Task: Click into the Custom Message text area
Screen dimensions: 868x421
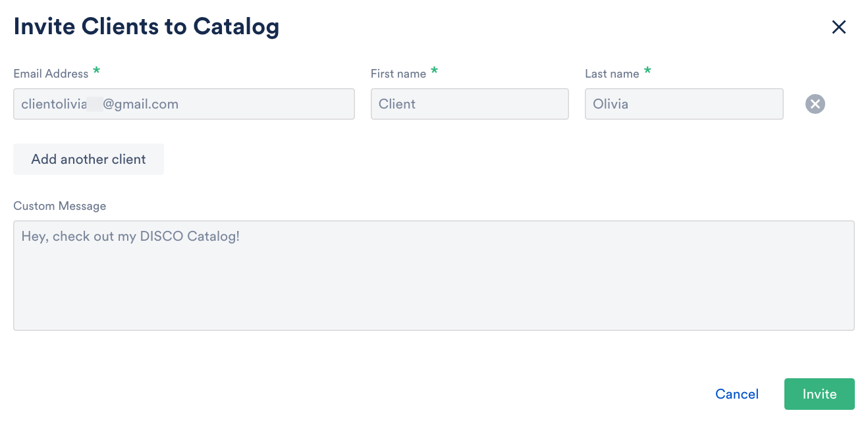Action: click(x=433, y=275)
